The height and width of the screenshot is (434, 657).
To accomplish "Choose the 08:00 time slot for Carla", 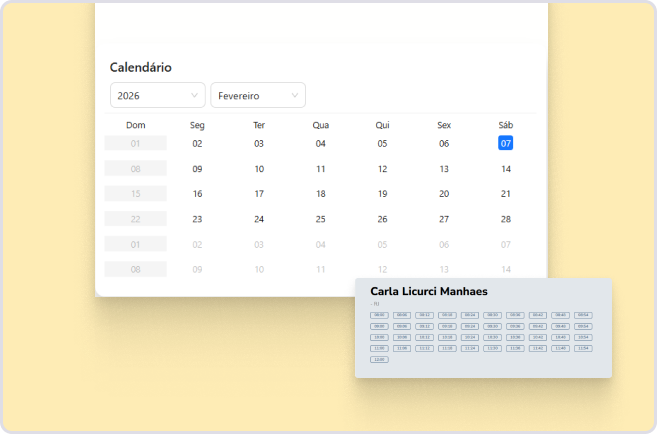I will [379, 315].
